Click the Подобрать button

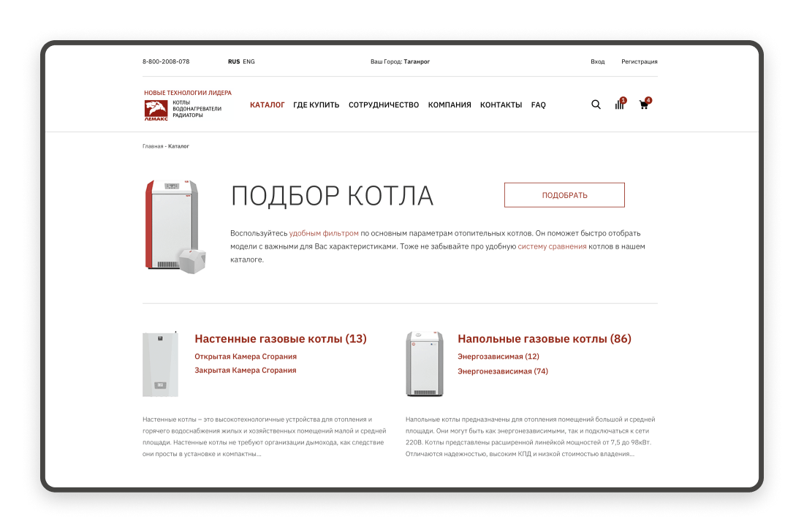(564, 195)
